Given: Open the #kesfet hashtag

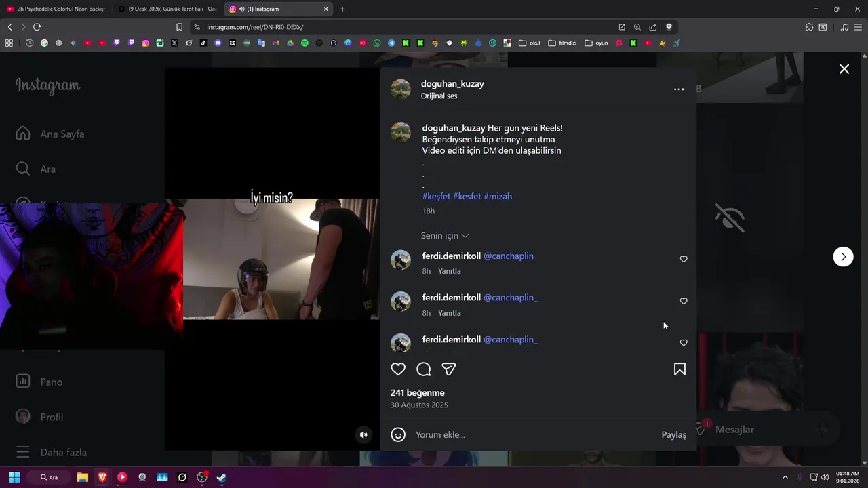Looking at the screenshot, I should (x=467, y=196).
